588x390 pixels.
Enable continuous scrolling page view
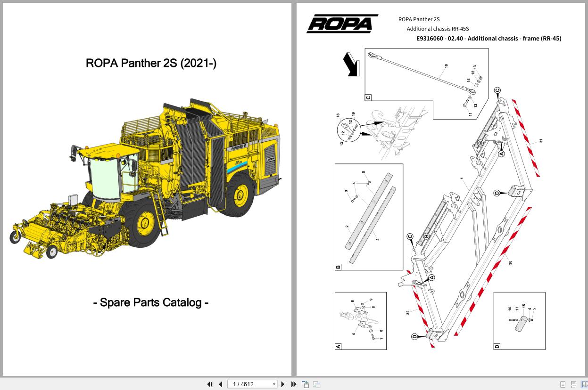pos(574,384)
